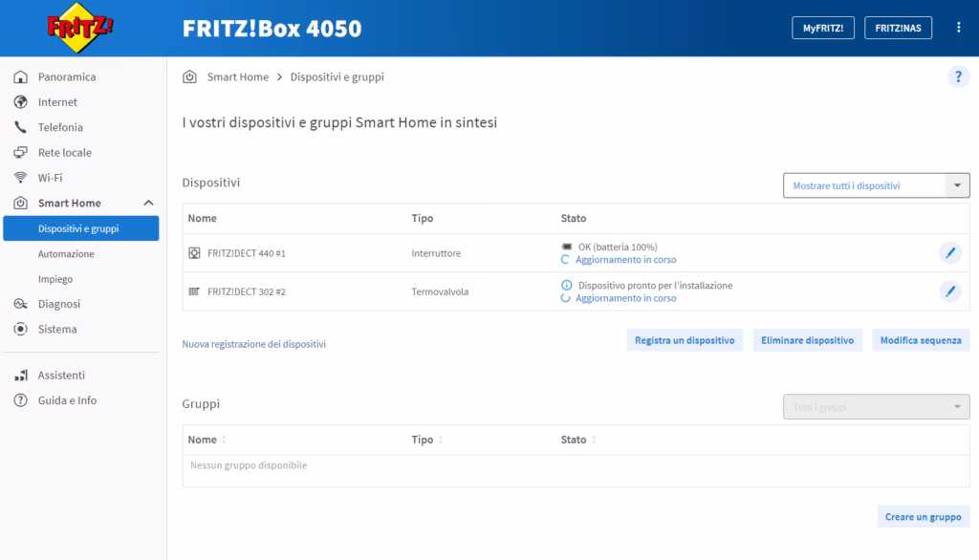Select Dispositivi e gruppi submenu item
Image resolution: width=979 pixels, height=560 pixels.
[81, 228]
